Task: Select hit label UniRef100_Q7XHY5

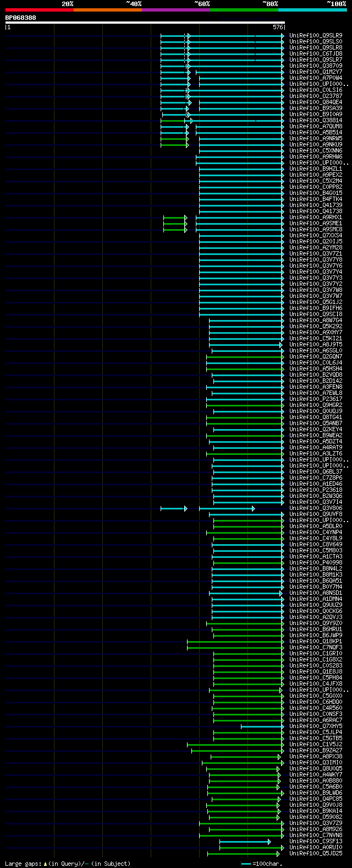Action: tap(316, 726)
